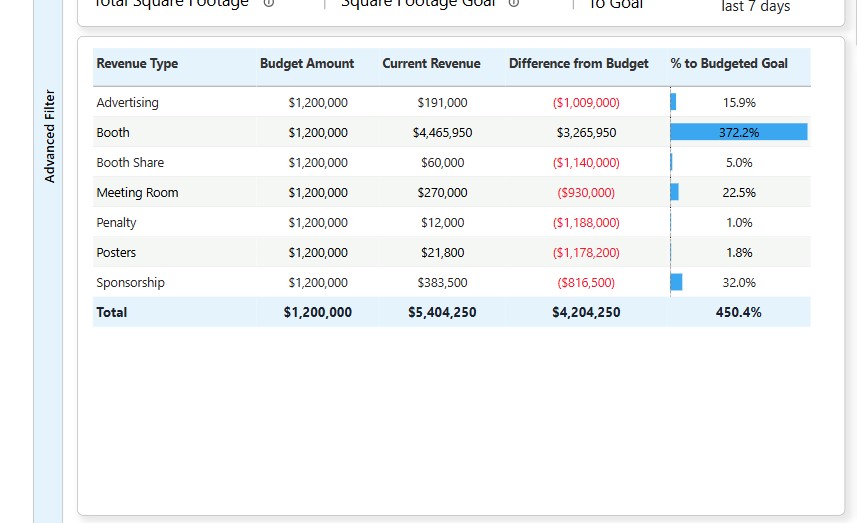This screenshot has height=523, width=857.
Task: Click Advertising current revenue $191,000
Action: pyautogui.click(x=442, y=102)
